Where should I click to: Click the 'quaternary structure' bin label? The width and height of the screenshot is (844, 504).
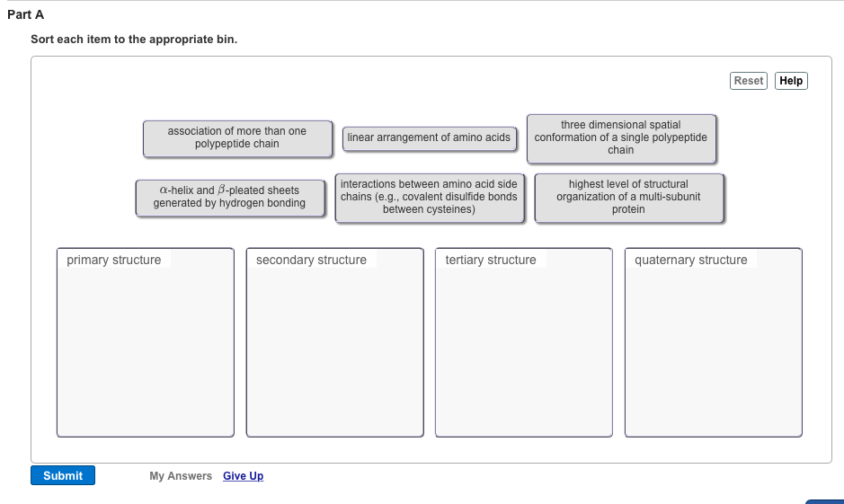tap(691, 261)
